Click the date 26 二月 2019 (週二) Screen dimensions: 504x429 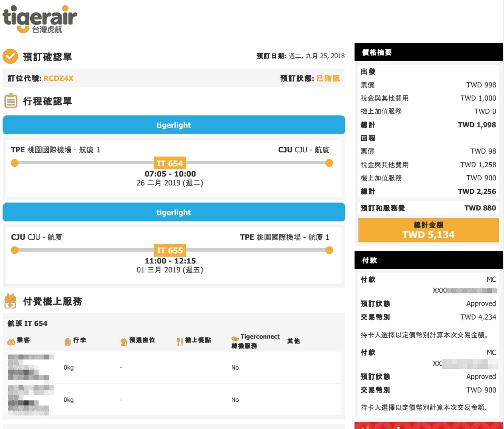click(x=170, y=183)
